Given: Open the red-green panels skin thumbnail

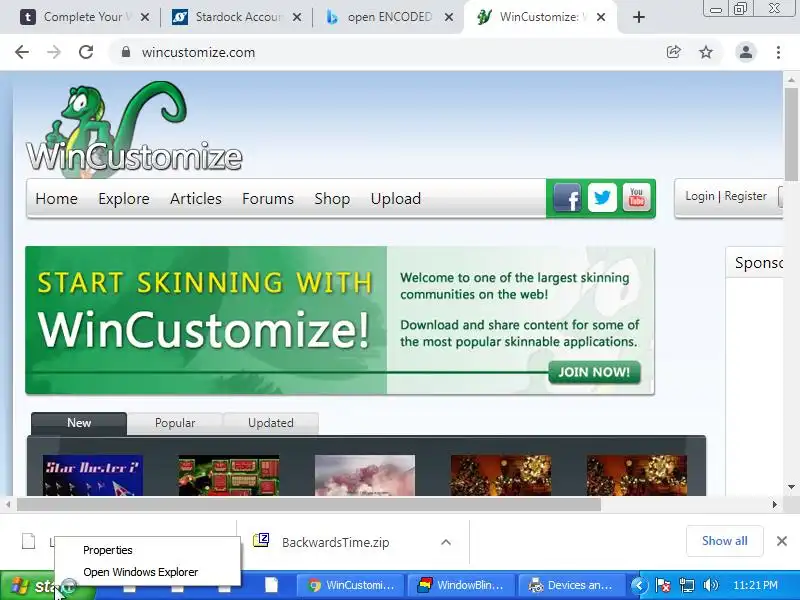Looking at the screenshot, I should 229,476.
